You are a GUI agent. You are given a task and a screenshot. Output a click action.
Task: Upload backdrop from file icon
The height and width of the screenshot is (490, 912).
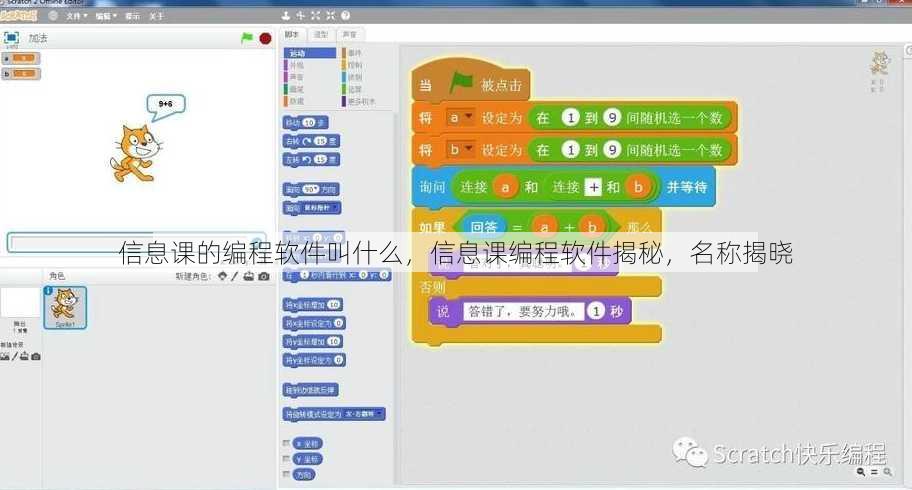(24, 356)
